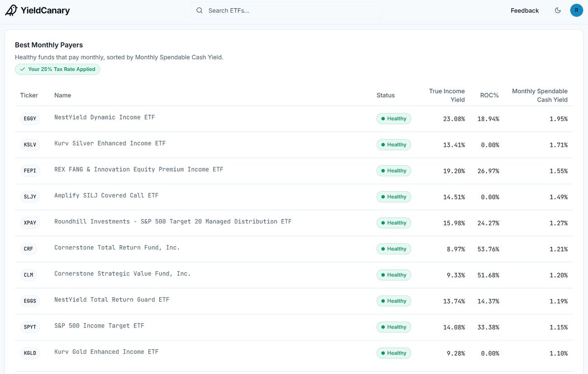Select Roundhill S&P 500 Target 20 name

(x=173, y=222)
